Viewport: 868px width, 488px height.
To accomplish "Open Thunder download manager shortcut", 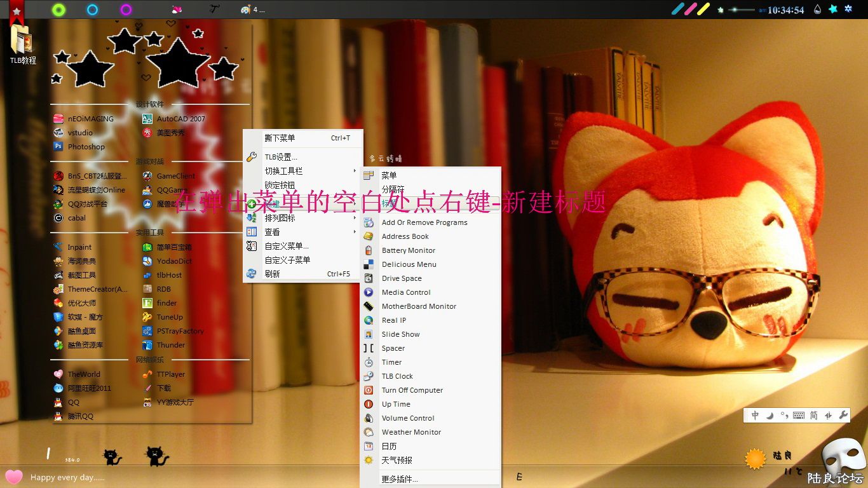I will pyautogui.click(x=170, y=345).
